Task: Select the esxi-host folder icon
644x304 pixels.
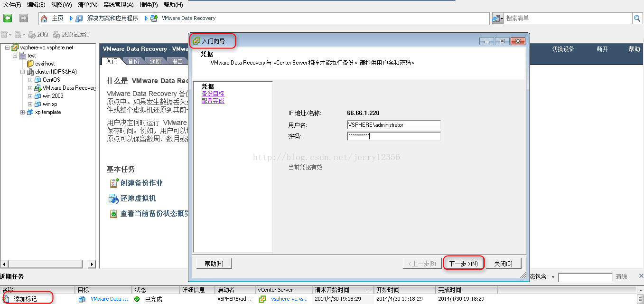Action: (30, 64)
